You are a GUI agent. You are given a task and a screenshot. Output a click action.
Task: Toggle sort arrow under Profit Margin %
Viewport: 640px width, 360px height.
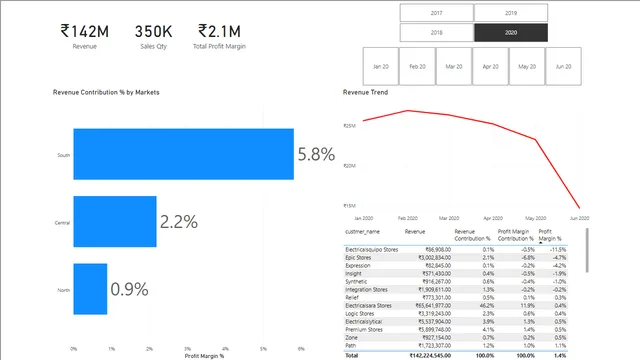(x=541, y=243)
